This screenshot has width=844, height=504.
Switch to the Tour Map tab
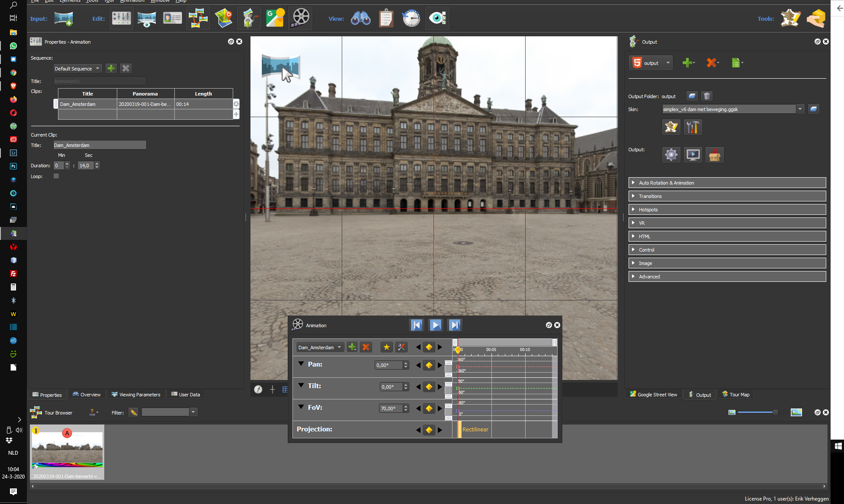point(736,394)
